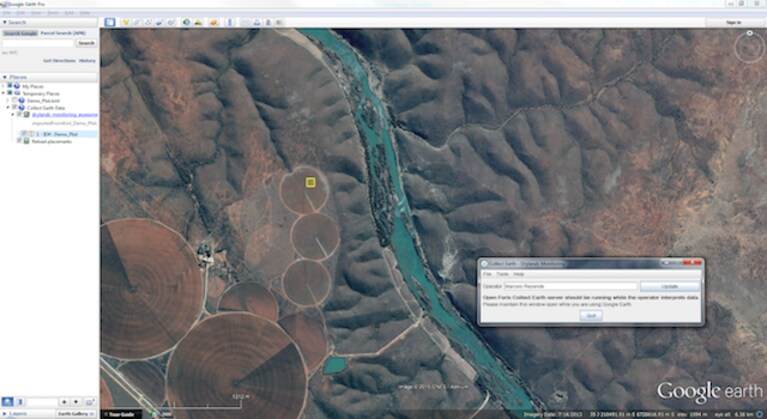Enable the Demo_Plot.kml checkbox
The width and height of the screenshot is (767, 419).
15,100
